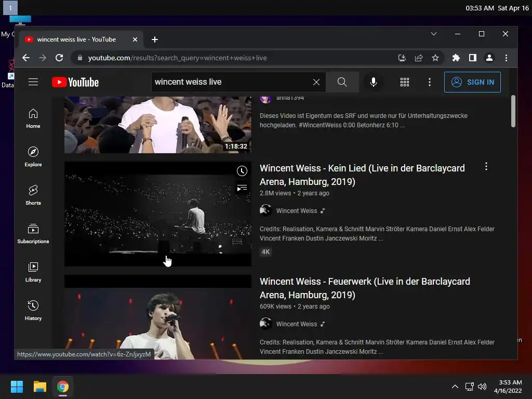
Task: Show hidden tray icons chevron
Action: tap(455, 387)
